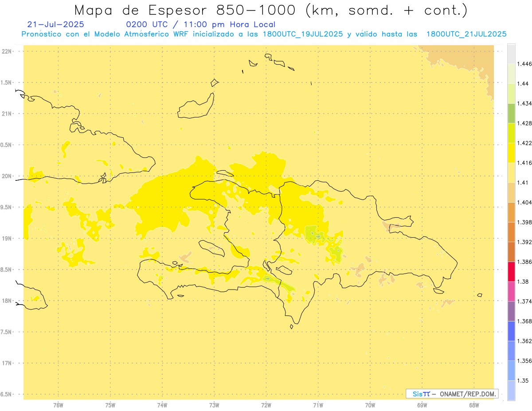Click the 7.5N latitude label

6,332
